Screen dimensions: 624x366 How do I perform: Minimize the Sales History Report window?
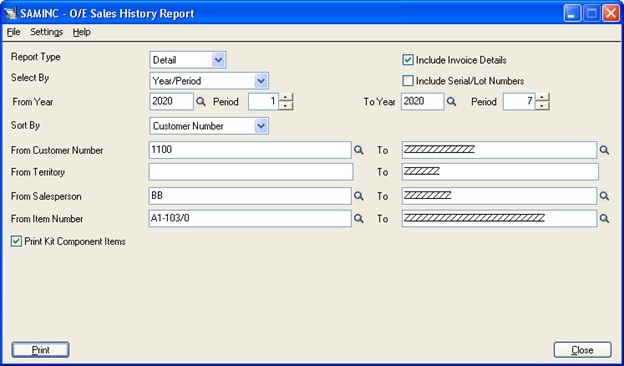[572, 14]
